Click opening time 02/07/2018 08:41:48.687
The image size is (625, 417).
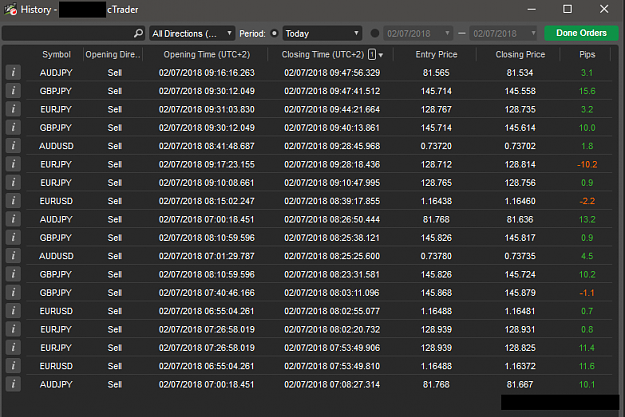(206, 146)
